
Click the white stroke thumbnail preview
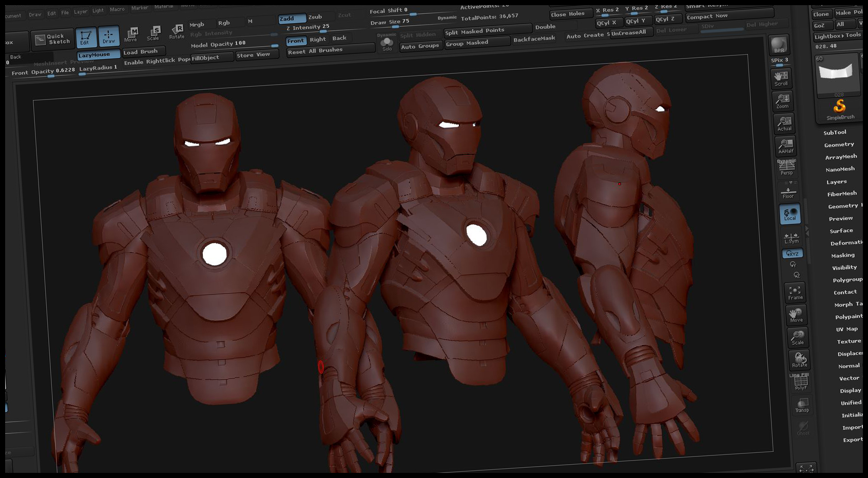coord(836,72)
